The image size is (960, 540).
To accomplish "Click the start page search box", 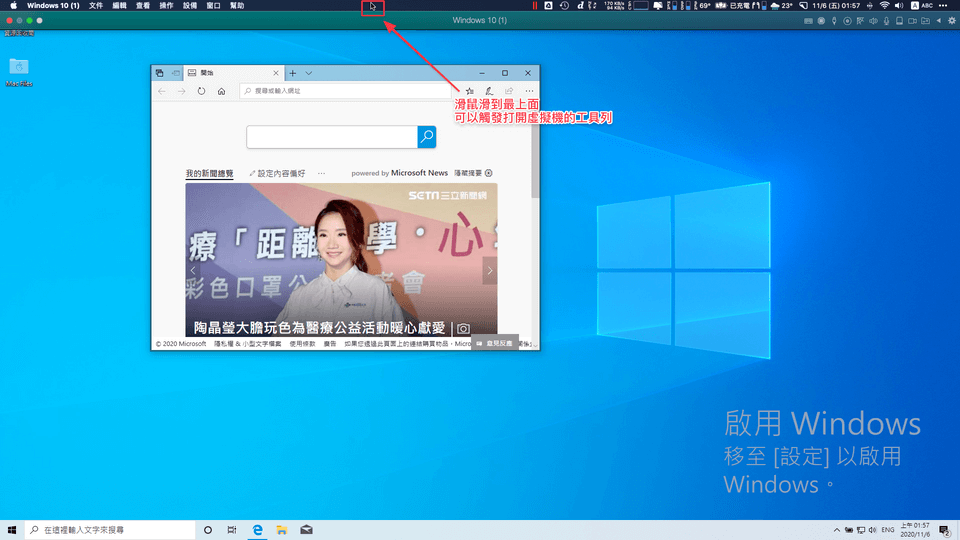I will [332, 137].
